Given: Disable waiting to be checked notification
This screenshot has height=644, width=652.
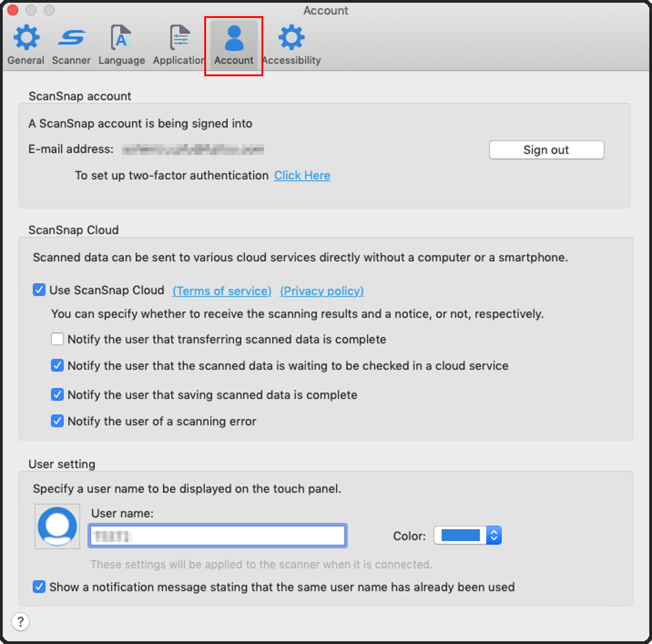Looking at the screenshot, I should coord(57,365).
